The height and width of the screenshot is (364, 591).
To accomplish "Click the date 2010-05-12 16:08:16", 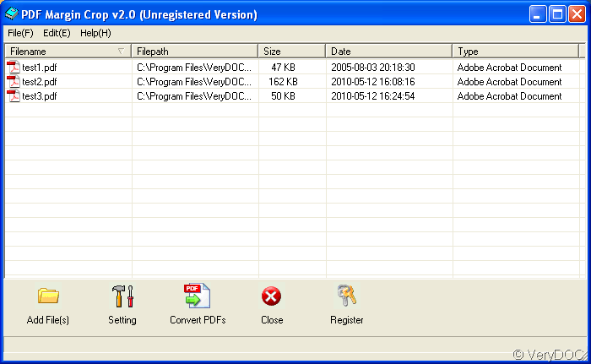I will 373,82.
